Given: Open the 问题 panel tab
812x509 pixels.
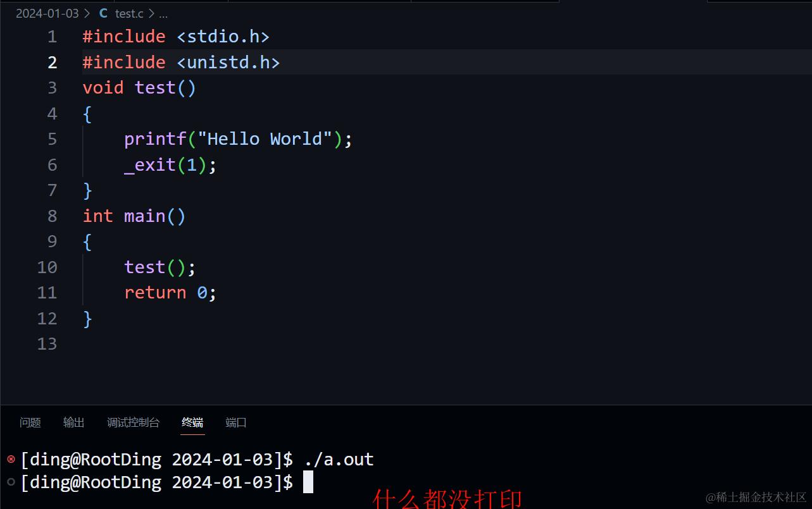Looking at the screenshot, I should [x=30, y=422].
